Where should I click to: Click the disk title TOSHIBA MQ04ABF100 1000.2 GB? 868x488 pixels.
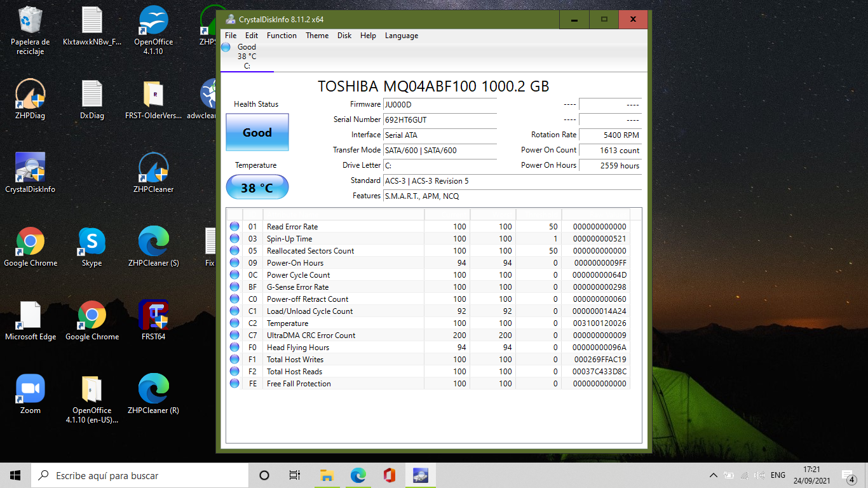pyautogui.click(x=433, y=86)
